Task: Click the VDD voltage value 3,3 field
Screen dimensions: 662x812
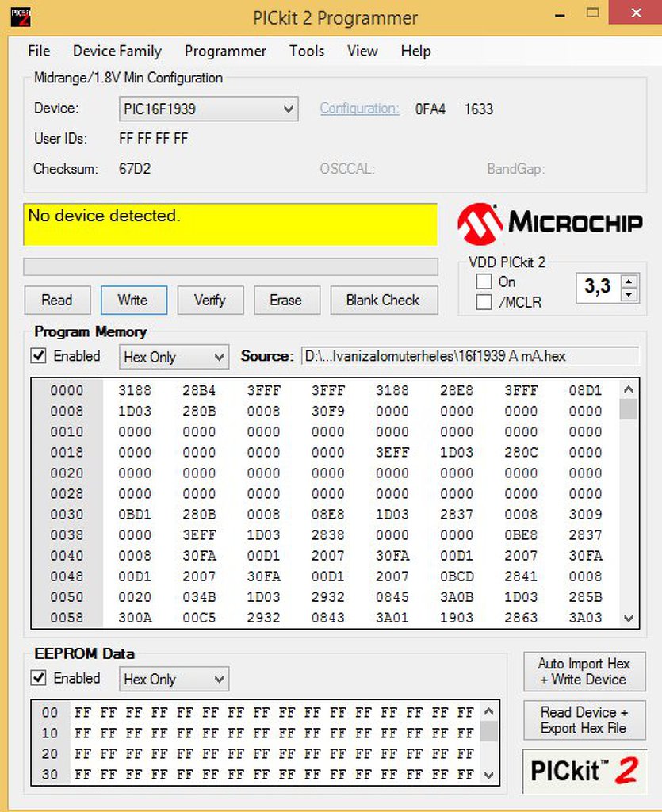Action: [599, 288]
